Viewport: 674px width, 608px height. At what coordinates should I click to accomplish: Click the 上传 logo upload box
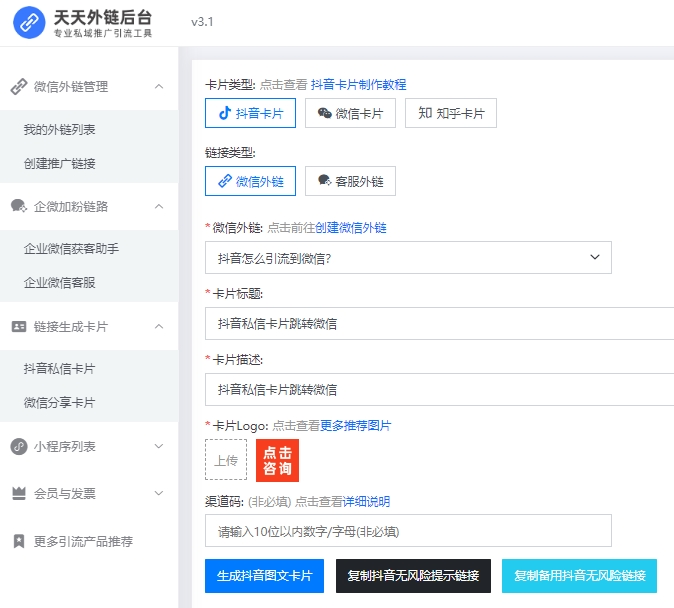[x=226, y=460]
